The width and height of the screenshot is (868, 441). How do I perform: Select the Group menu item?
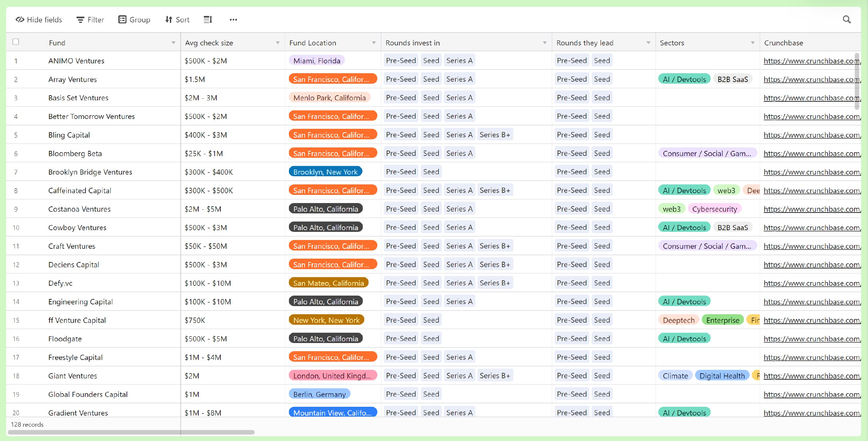point(135,20)
